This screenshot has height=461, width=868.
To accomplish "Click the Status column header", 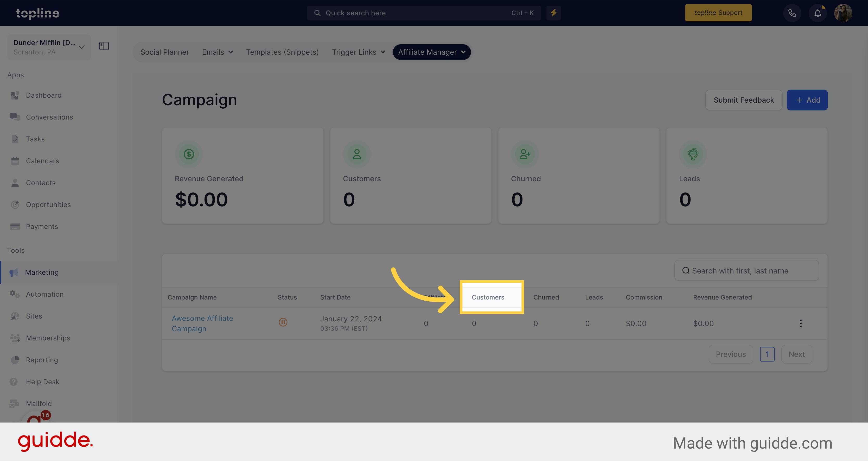I will click(x=287, y=297).
